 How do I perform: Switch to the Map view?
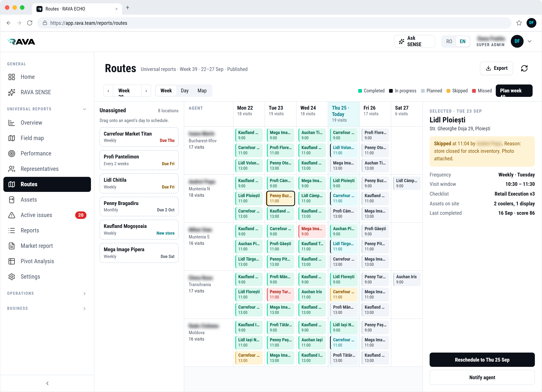click(202, 91)
